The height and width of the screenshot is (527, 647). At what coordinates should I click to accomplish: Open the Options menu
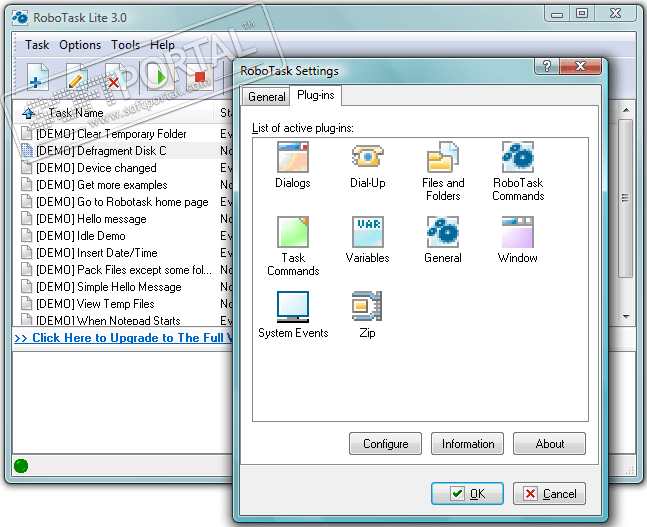pyautogui.click(x=80, y=45)
